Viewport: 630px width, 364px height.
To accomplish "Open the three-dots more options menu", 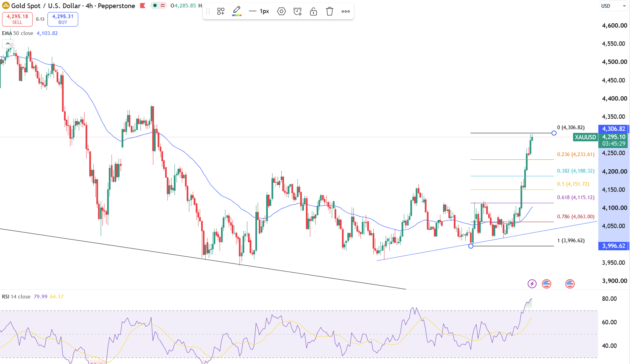I will click(346, 11).
